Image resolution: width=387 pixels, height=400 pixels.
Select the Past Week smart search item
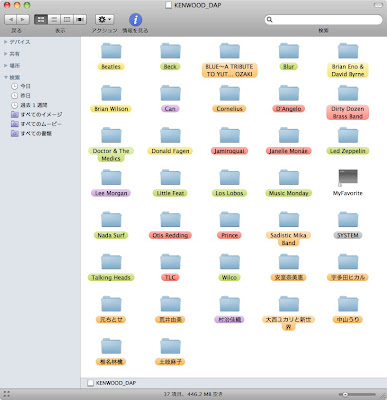pyautogui.click(x=29, y=105)
